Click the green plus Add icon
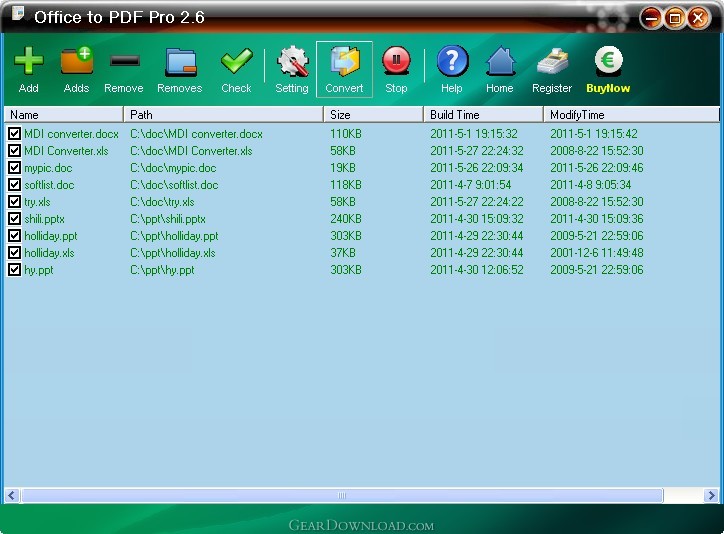 click(29, 61)
